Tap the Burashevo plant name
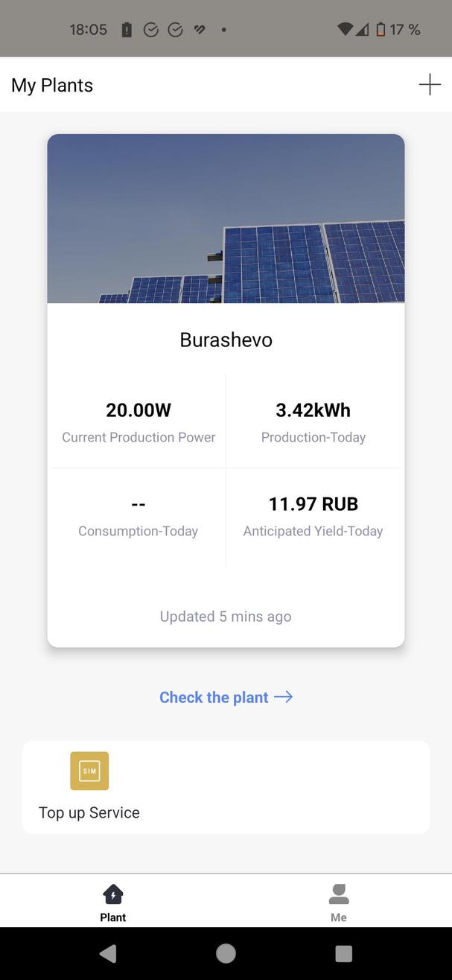The width and height of the screenshot is (452, 980). pyautogui.click(x=226, y=340)
